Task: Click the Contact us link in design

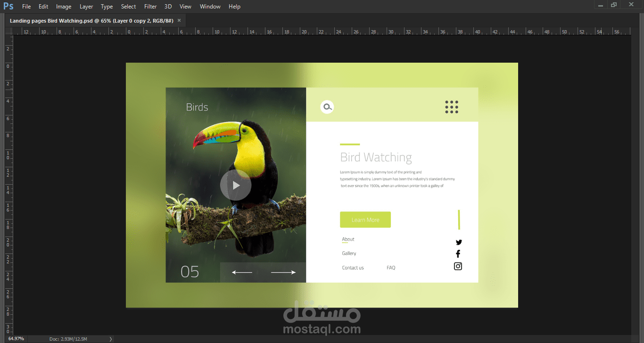Action: (x=353, y=268)
